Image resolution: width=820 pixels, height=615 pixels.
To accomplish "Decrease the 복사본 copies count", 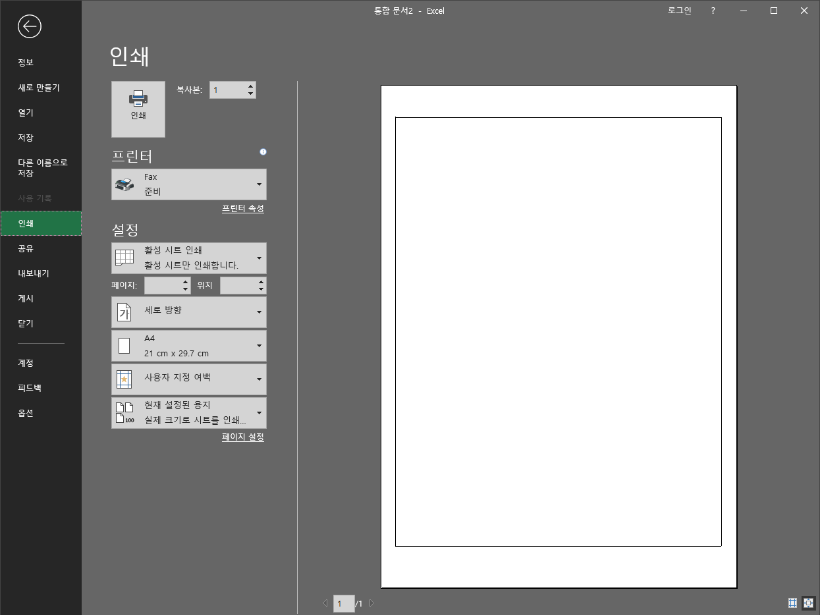I will pyautogui.click(x=250, y=94).
